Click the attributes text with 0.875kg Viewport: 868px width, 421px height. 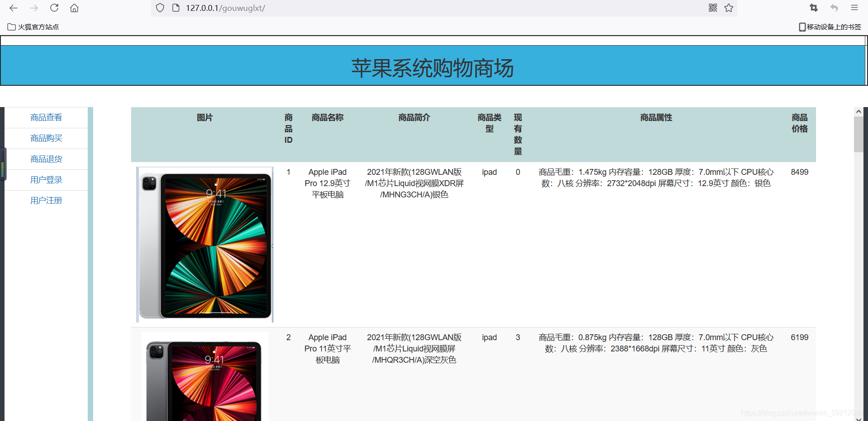(656, 343)
